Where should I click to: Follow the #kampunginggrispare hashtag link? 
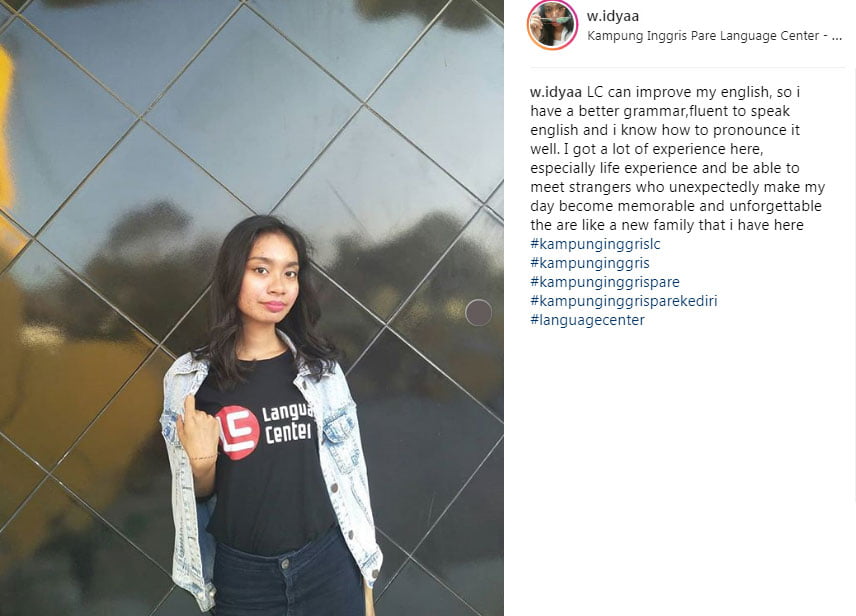click(605, 282)
